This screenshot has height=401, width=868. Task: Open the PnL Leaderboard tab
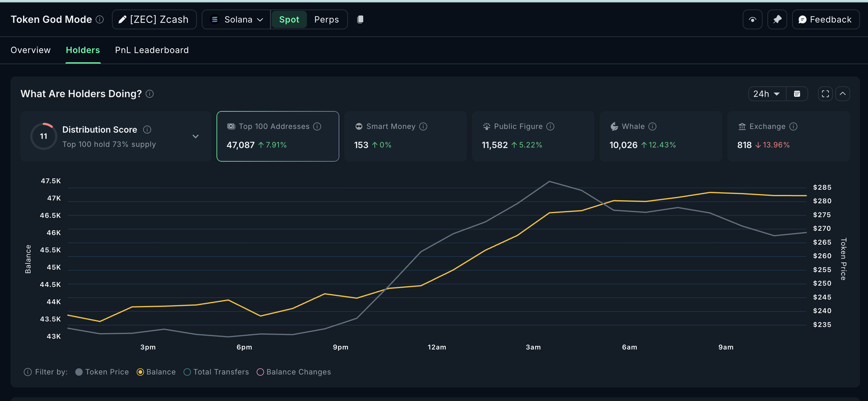[152, 50]
